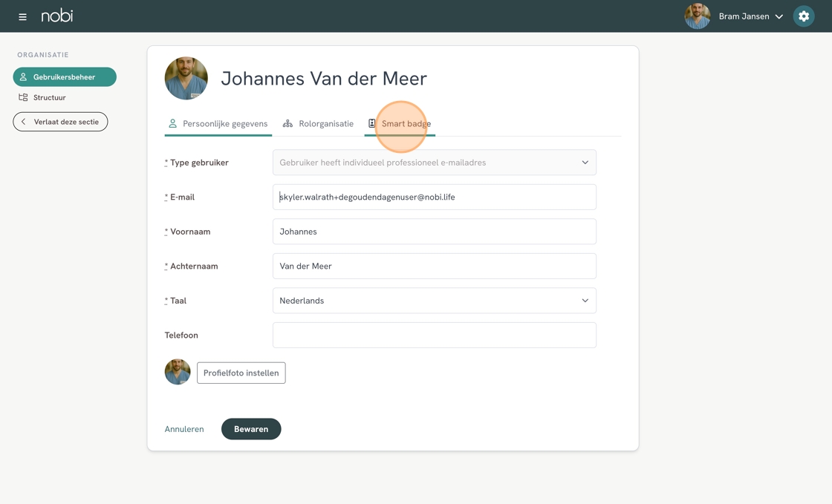Click the Smart badge icon
Screen dimensions: 832x504
(x=372, y=123)
